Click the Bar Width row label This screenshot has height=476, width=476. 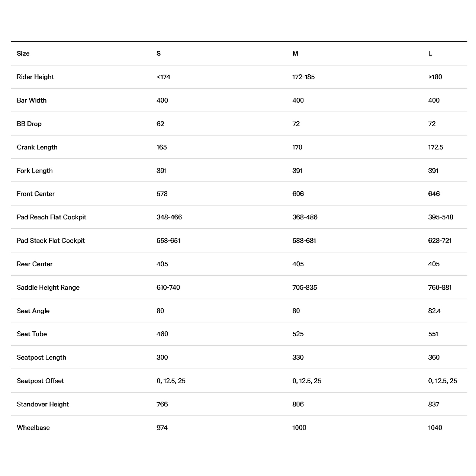[32, 100]
